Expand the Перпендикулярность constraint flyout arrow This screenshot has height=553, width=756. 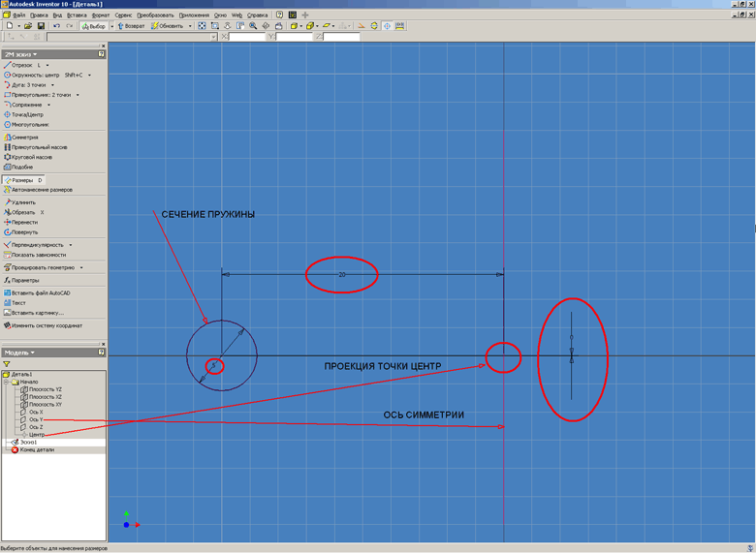pyautogui.click(x=71, y=245)
